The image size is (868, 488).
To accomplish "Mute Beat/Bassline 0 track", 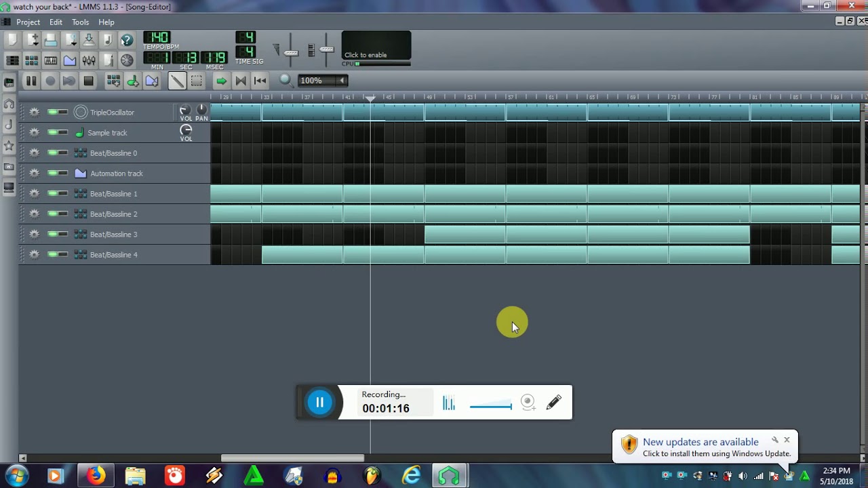I will (x=52, y=153).
